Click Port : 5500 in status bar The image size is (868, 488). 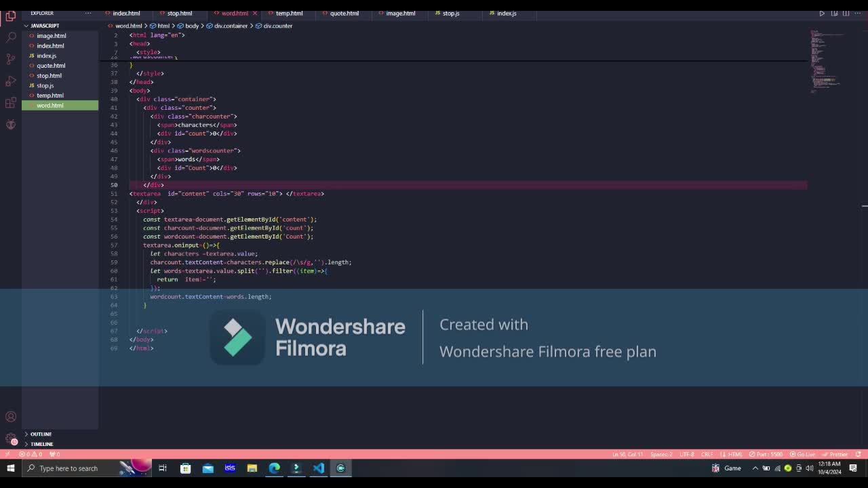tap(766, 454)
